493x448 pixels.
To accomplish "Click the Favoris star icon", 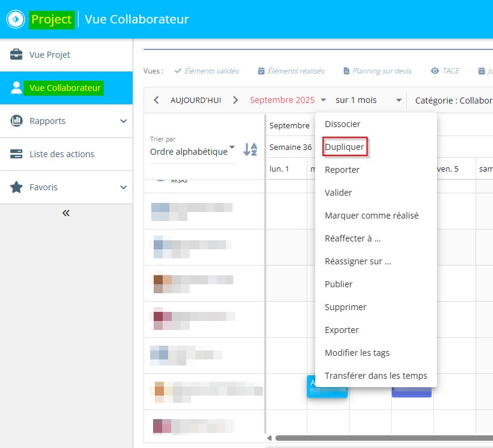I will click(17, 187).
